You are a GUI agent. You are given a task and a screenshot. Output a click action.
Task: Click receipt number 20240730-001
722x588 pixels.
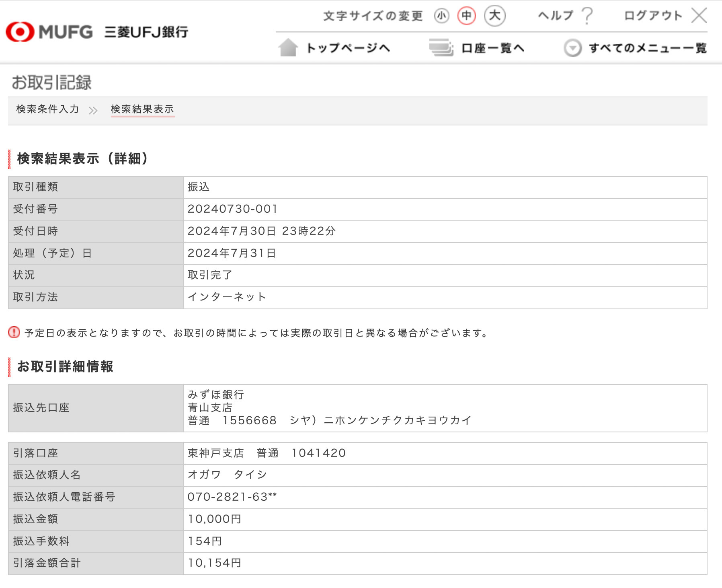coord(233,209)
